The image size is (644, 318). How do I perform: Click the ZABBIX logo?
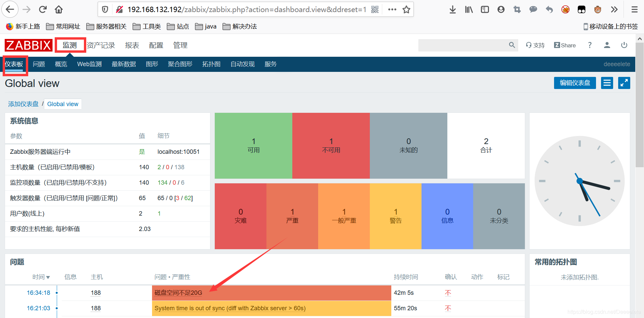29,45
